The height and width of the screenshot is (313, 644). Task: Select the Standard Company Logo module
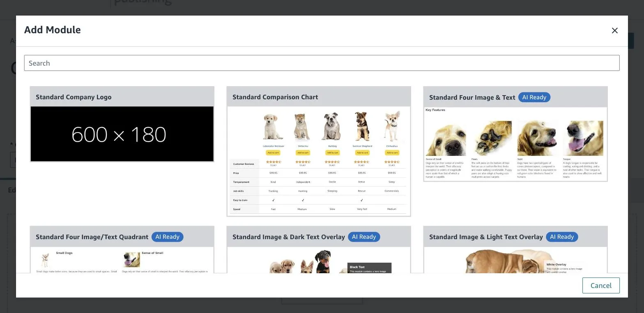122,124
